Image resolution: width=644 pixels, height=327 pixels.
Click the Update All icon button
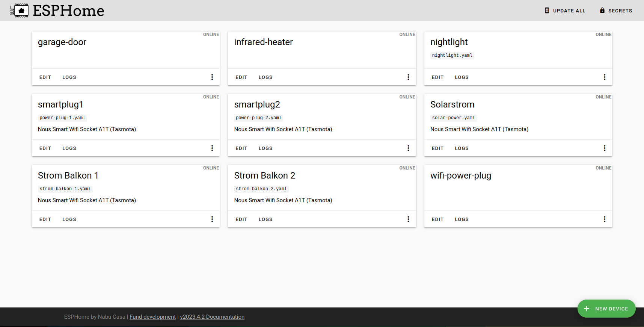pos(547,11)
